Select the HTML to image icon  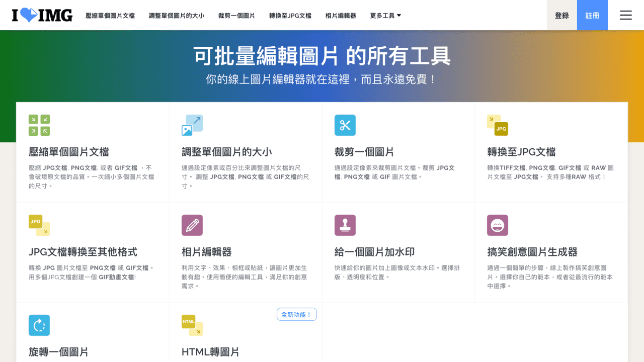click(192, 325)
